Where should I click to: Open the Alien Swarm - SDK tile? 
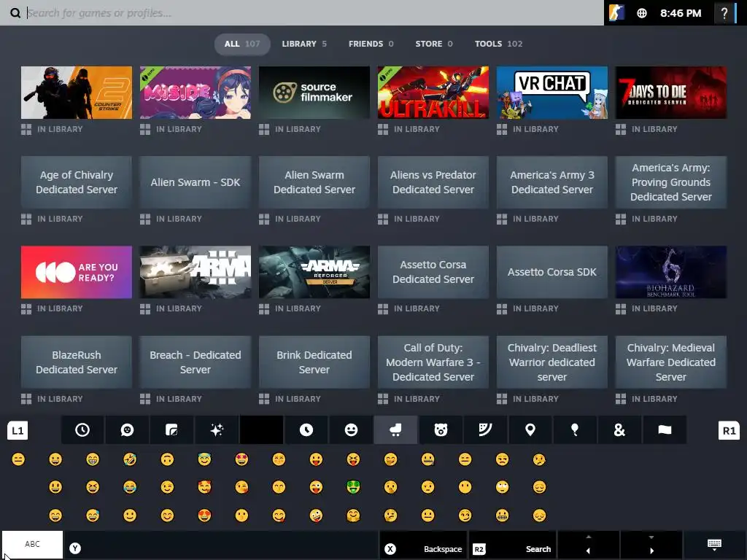coord(196,182)
